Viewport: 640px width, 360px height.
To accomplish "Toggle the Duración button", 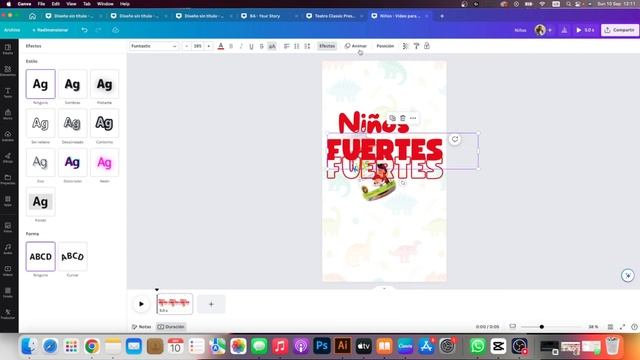I will pos(171,327).
